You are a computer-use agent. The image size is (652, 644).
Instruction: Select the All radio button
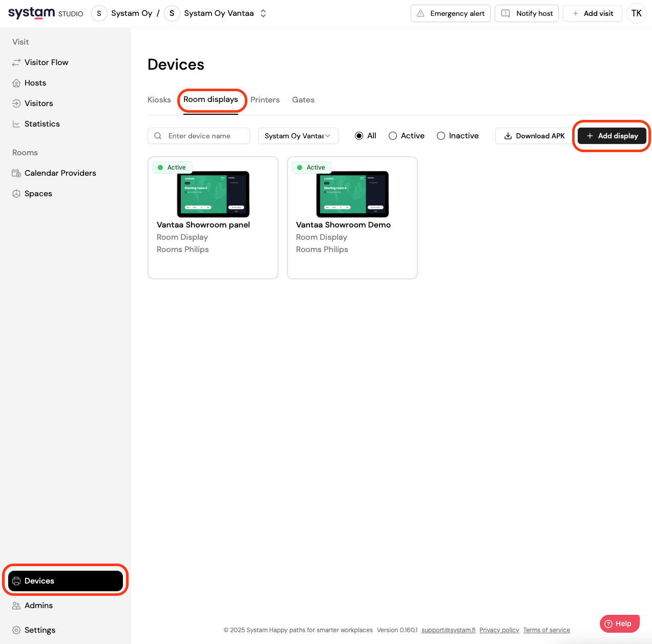tap(359, 136)
